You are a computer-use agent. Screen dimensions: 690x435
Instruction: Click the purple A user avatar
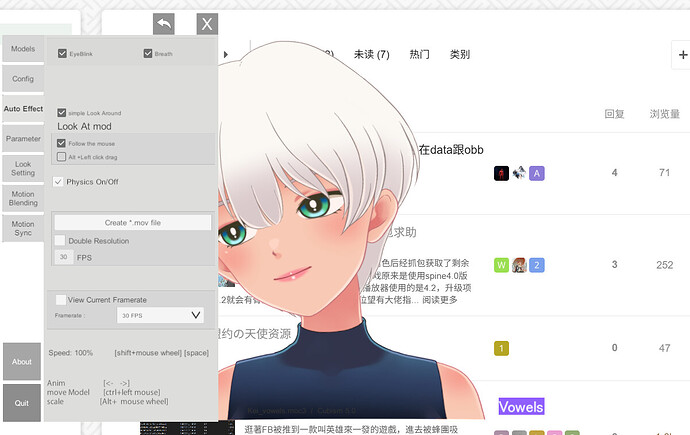click(x=537, y=173)
